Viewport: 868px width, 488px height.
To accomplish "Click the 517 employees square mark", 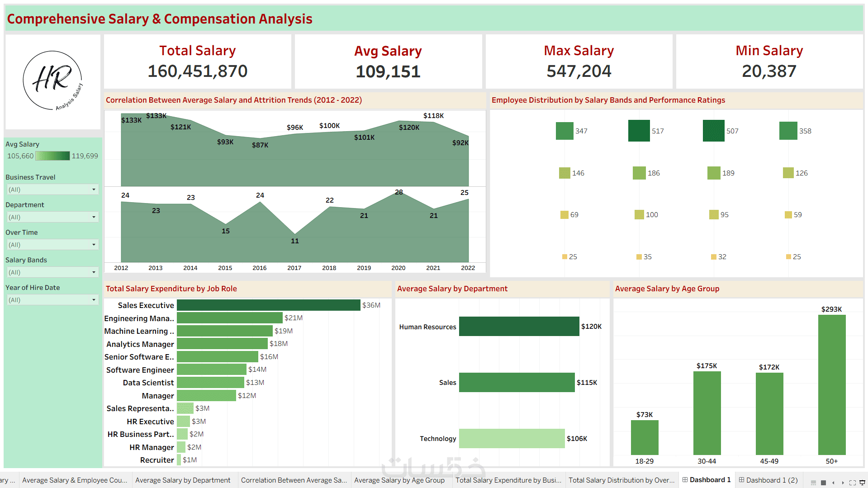I will 639,131.
